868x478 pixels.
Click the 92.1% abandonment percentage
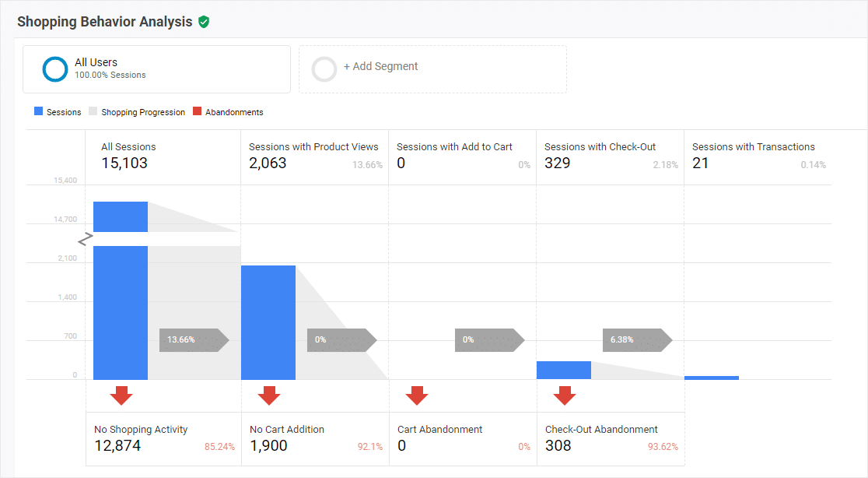(370, 446)
